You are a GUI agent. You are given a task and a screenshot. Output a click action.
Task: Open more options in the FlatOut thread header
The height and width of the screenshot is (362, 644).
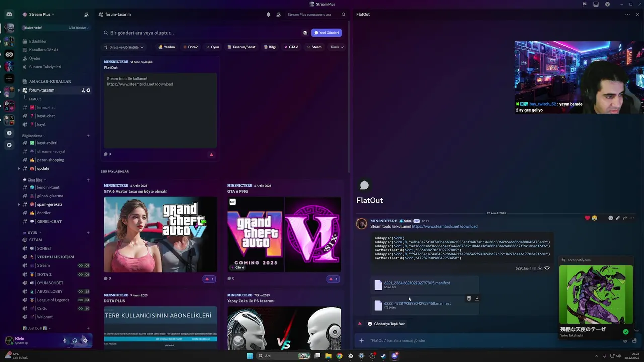coord(627,14)
